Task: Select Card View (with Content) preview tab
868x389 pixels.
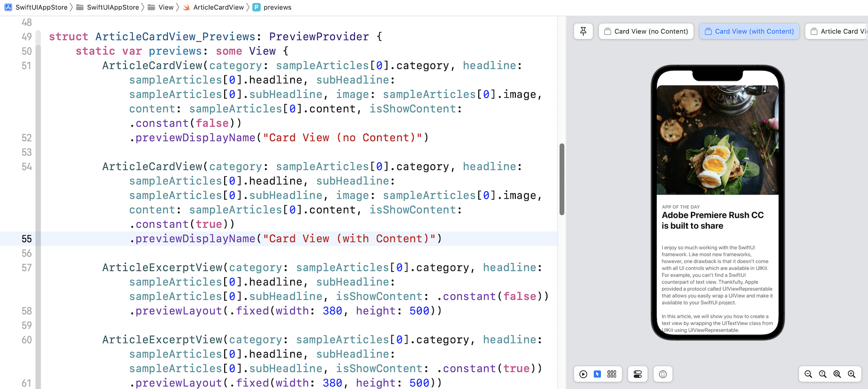Action: [750, 31]
